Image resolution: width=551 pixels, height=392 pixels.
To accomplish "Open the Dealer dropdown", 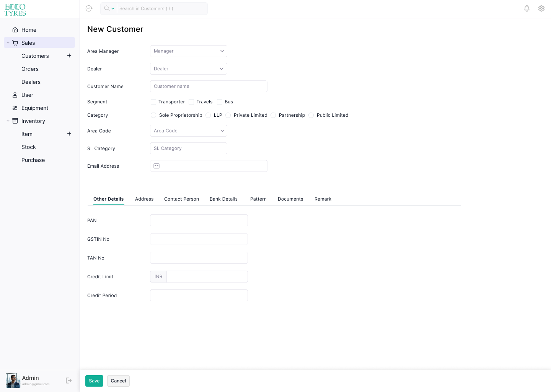I will coord(189,69).
